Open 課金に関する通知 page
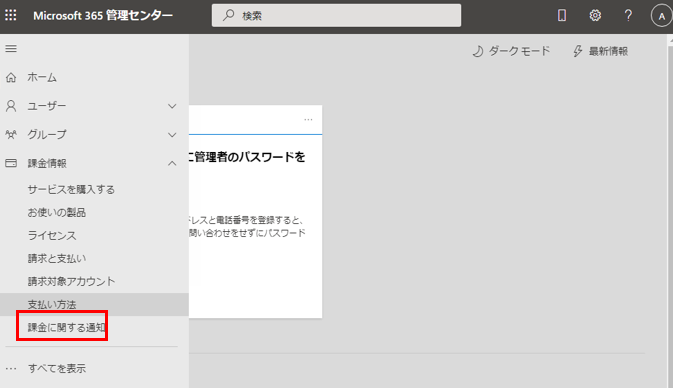The width and height of the screenshot is (673, 388). tap(67, 327)
